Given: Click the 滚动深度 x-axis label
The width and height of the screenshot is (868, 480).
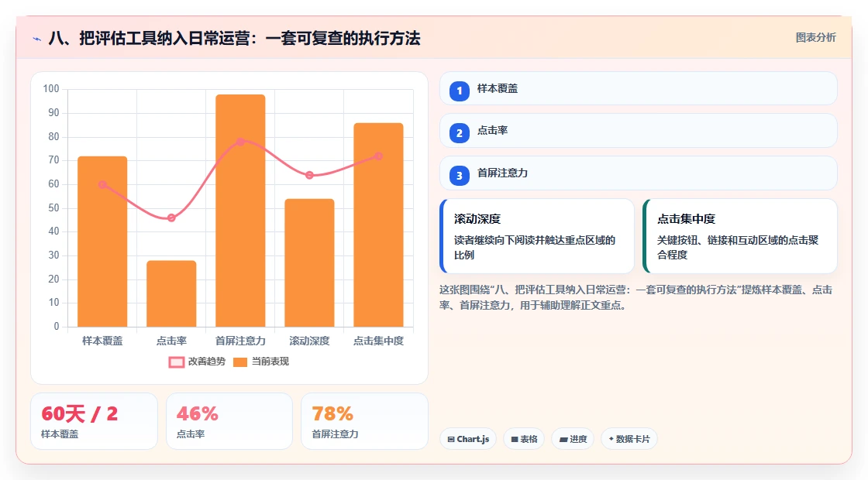Looking at the screenshot, I should click(x=309, y=341).
